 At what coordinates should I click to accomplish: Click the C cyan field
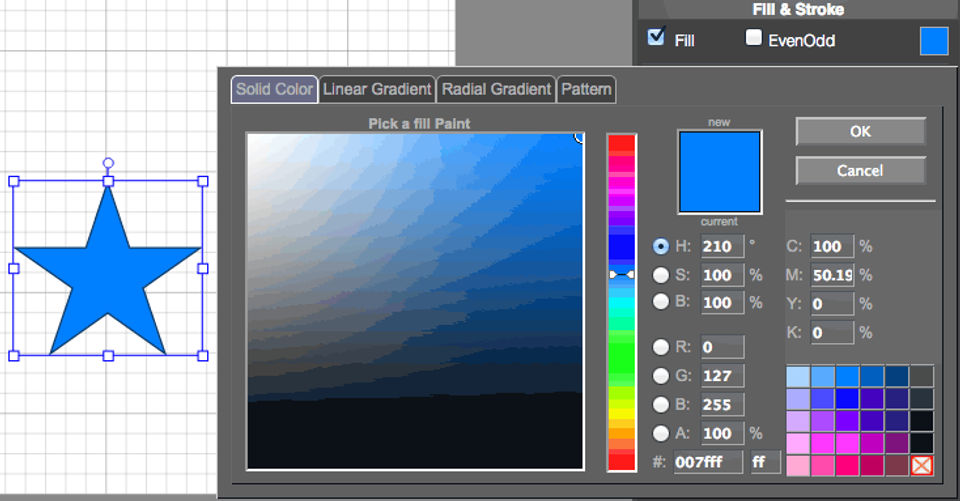pos(832,246)
